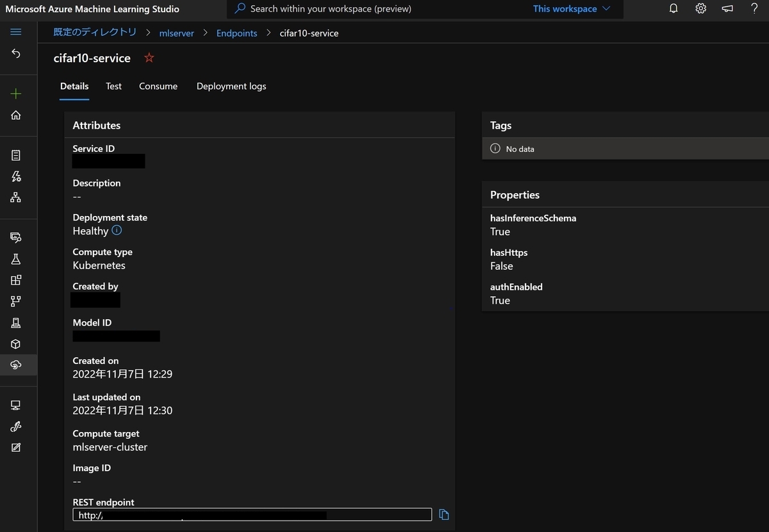Open Data assets sidebar icon

[16, 238]
